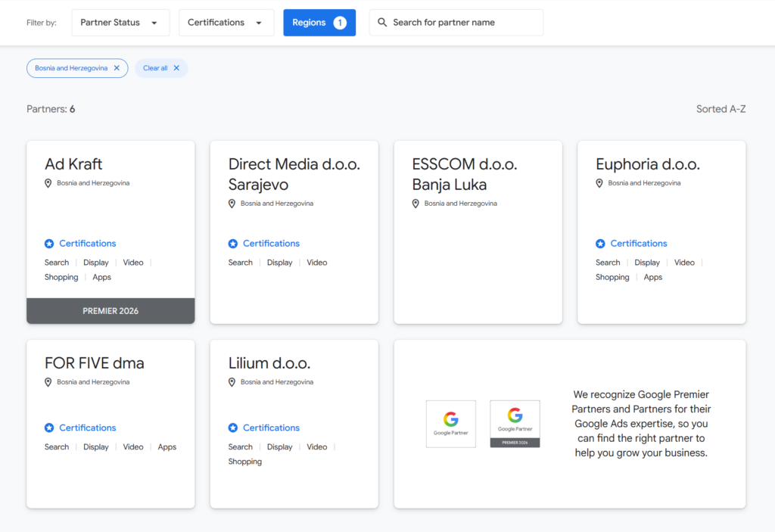Click the Certifications star icon on Euphoria card

pos(600,244)
